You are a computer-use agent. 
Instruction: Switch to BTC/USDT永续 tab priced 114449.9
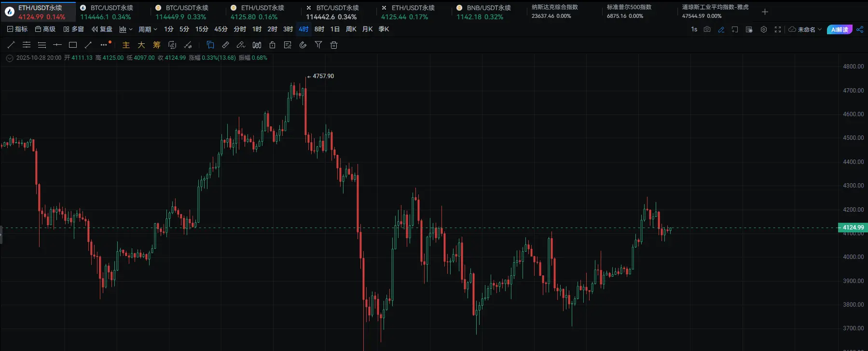(188, 12)
